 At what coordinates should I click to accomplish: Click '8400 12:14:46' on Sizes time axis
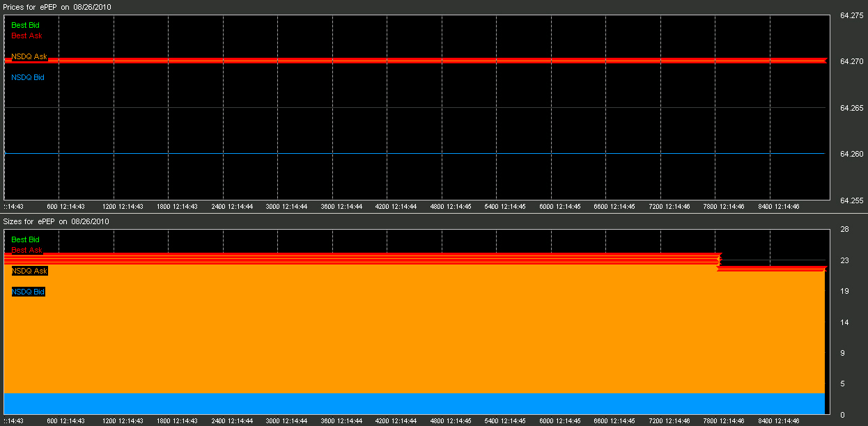point(778,421)
